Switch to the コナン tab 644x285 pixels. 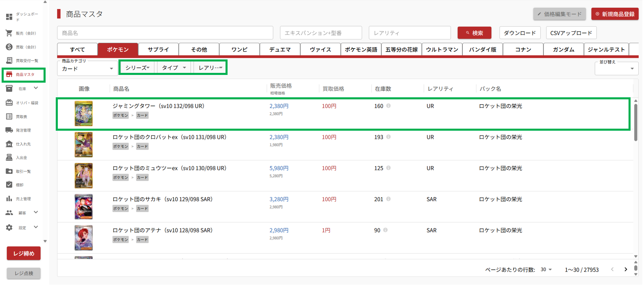point(523,49)
